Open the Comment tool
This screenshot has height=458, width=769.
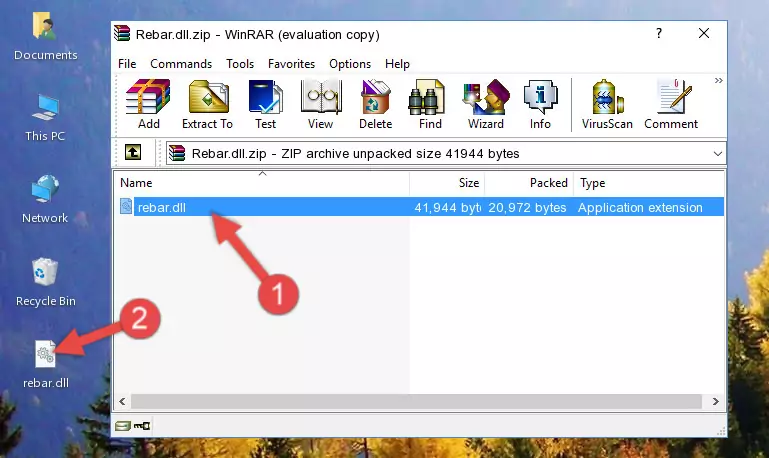coord(671,104)
